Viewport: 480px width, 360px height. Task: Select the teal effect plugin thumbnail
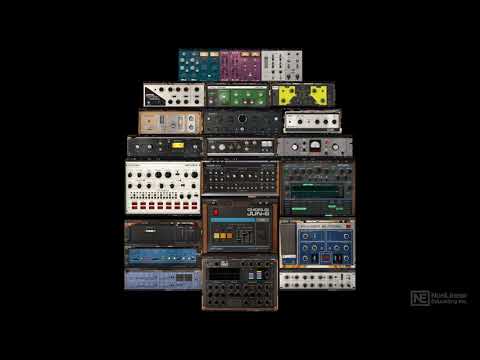[x=199, y=65]
